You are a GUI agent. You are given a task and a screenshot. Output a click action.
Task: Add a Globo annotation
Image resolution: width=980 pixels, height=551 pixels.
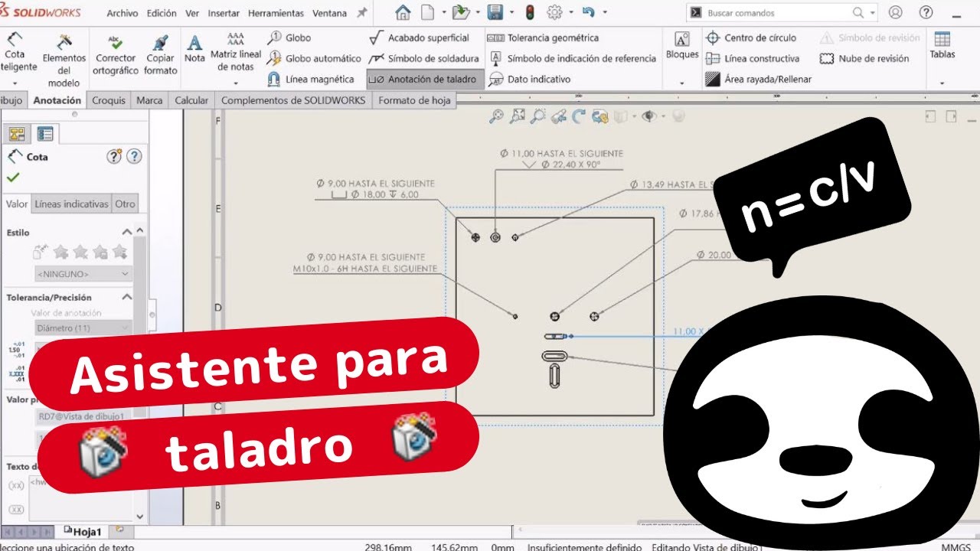click(x=289, y=37)
